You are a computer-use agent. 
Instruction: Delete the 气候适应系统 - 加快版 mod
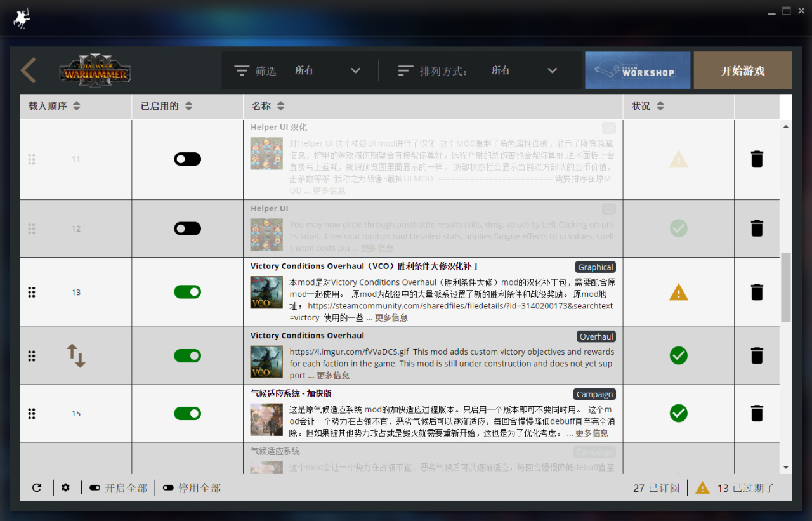[757, 413]
